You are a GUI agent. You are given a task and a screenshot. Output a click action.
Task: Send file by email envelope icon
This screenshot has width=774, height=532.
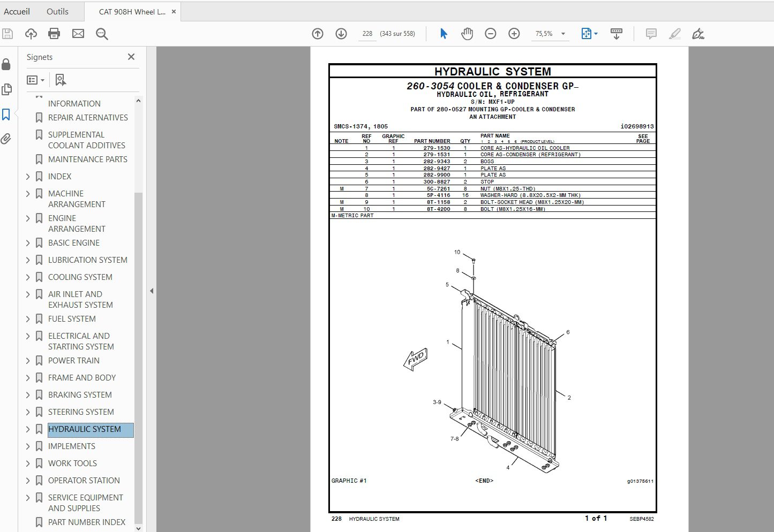78,34
